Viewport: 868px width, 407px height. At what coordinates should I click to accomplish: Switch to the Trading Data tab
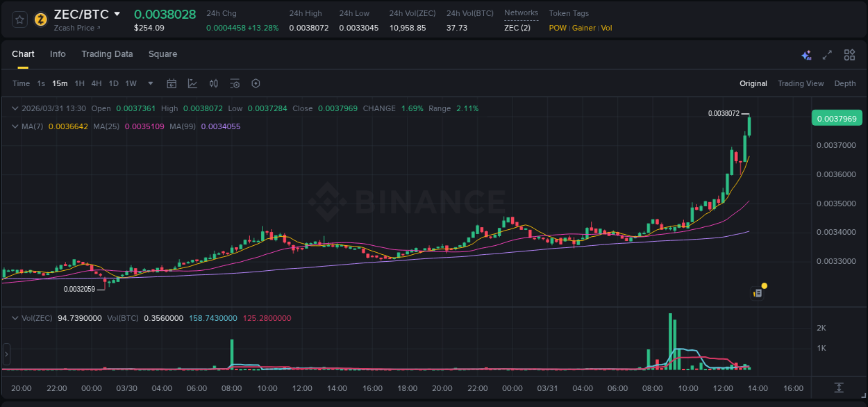pyautogui.click(x=107, y=54)
